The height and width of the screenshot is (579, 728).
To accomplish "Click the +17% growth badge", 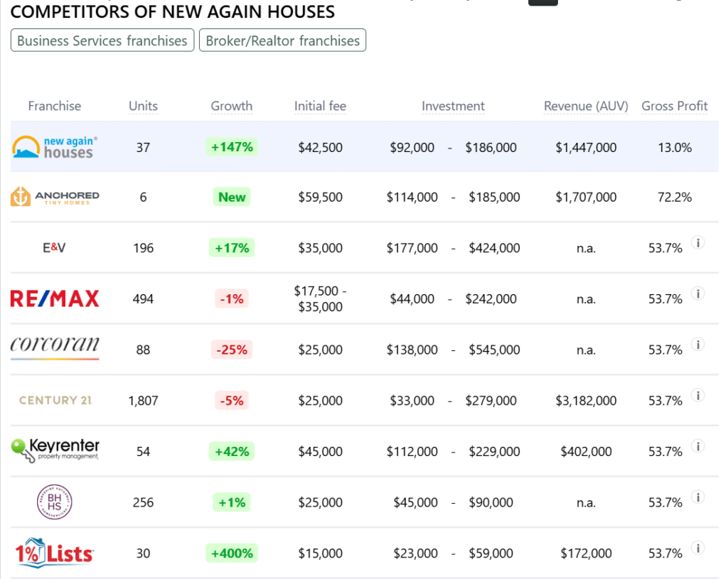I will click(x=232, y=248).
